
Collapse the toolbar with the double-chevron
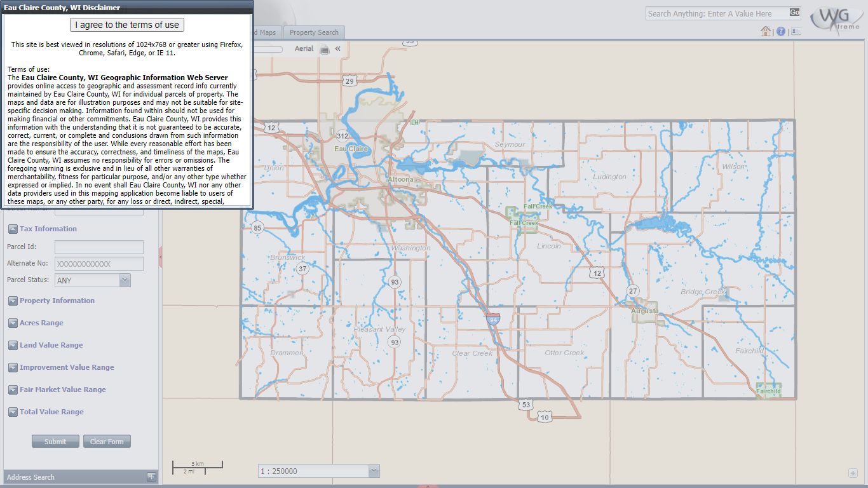[x=337, y=48]
